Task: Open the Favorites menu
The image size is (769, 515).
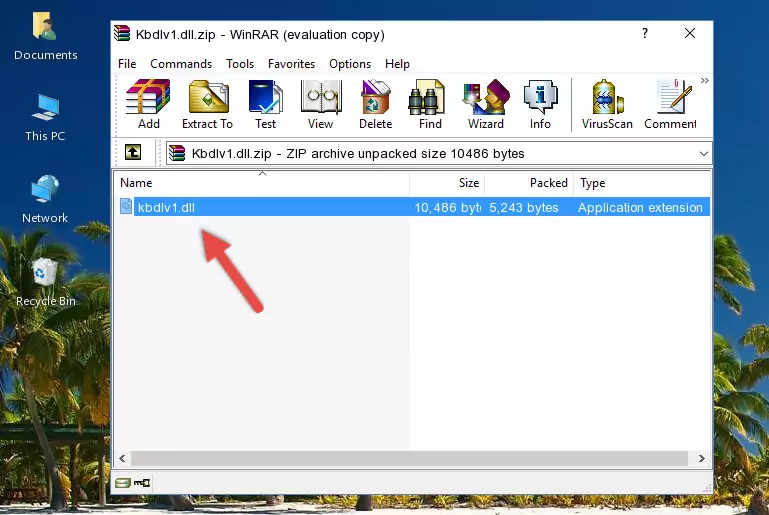Action: pos(291,64)
